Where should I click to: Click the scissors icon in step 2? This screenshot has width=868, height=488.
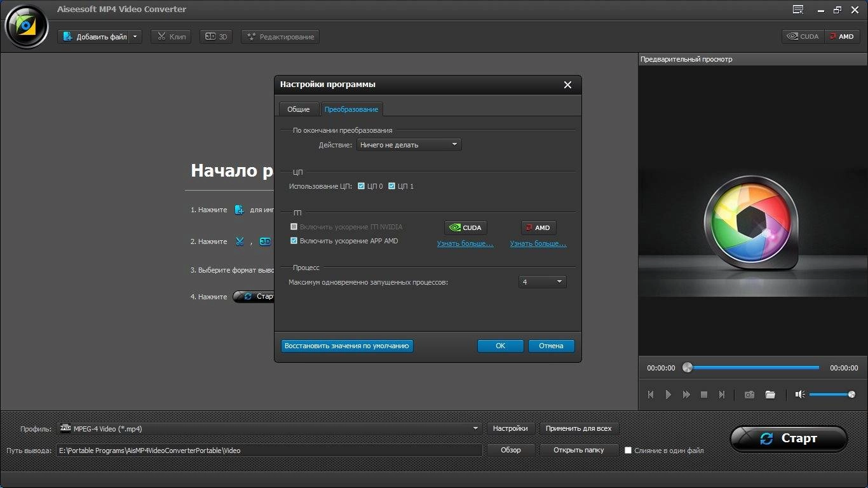(240, 241)
